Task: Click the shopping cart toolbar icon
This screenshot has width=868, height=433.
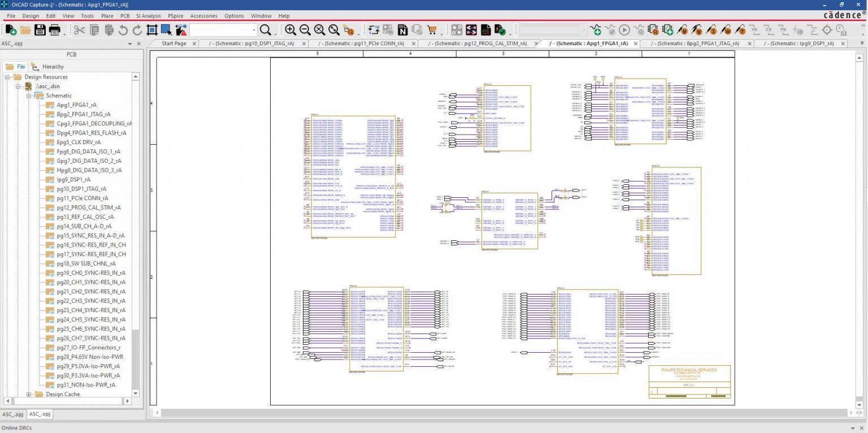Action: click(x=432, y=30)
